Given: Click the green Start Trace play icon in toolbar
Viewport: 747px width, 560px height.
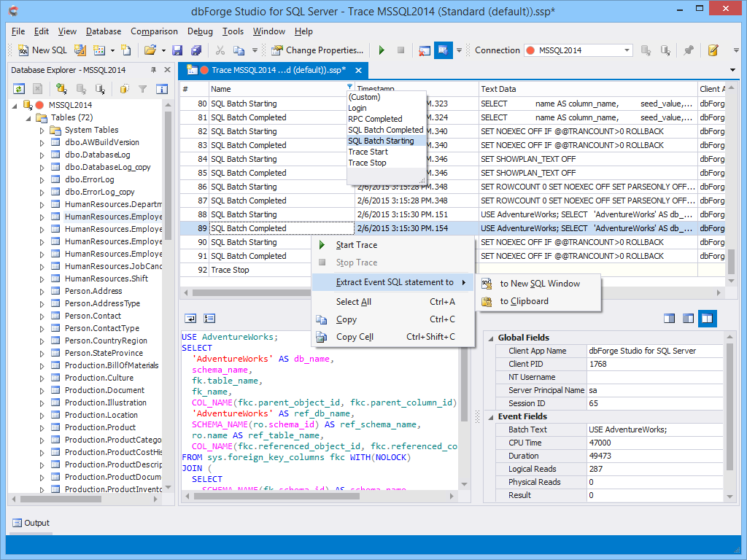Looking at the screenshot, I should (381, 50).
